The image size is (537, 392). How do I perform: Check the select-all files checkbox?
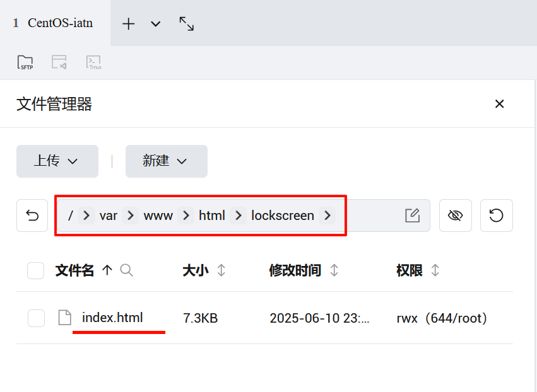(35, 270)
